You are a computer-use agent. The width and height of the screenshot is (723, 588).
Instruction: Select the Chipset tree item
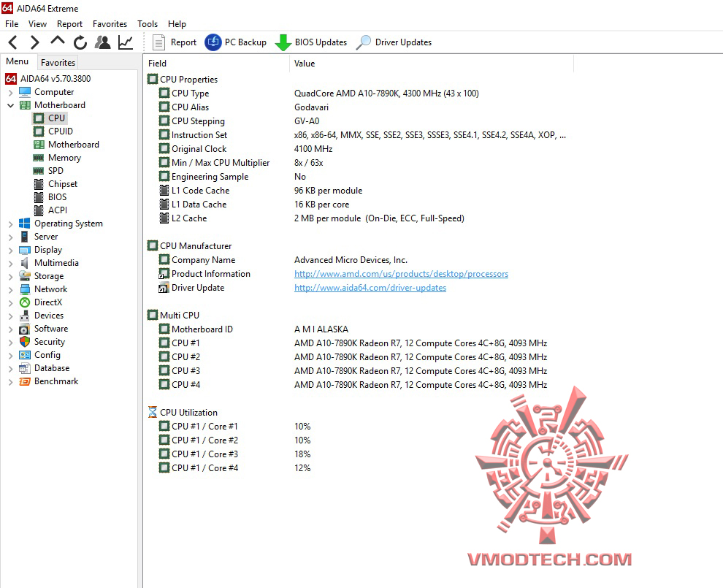tap(63, 184)
